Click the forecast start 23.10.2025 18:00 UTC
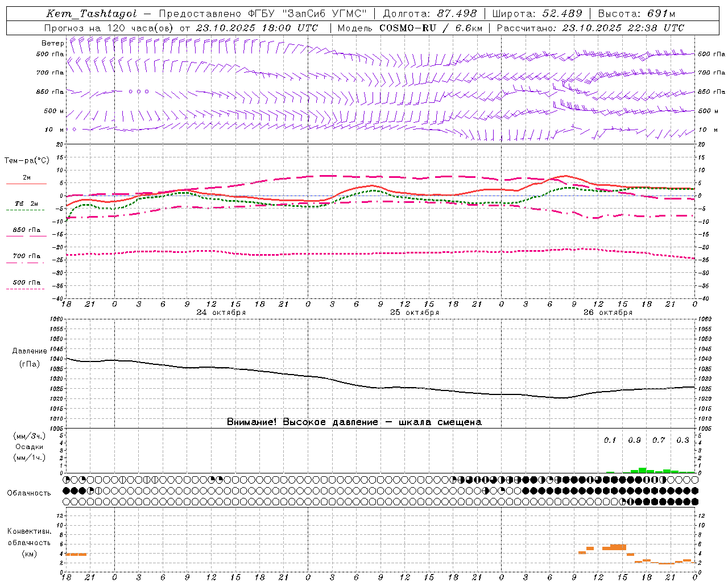The image size is (728, 582). tap(257, 28)
